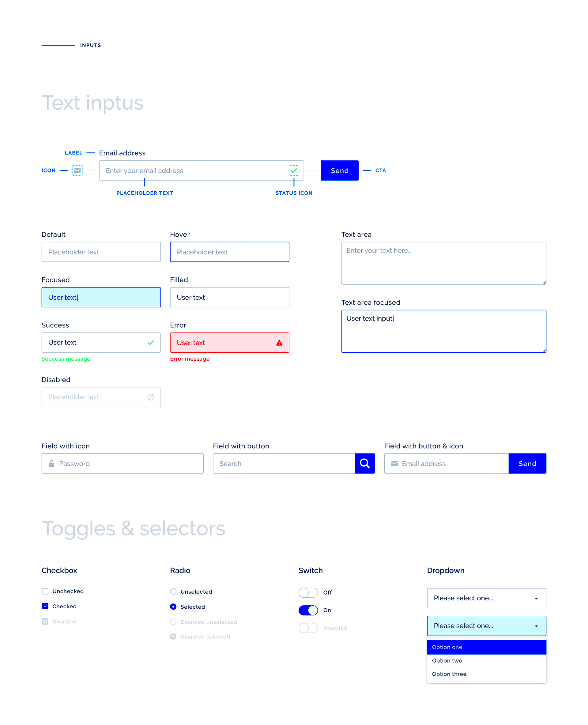
Task: Click the email icon in top anatomy diagram
Action: tap(77, 171)
